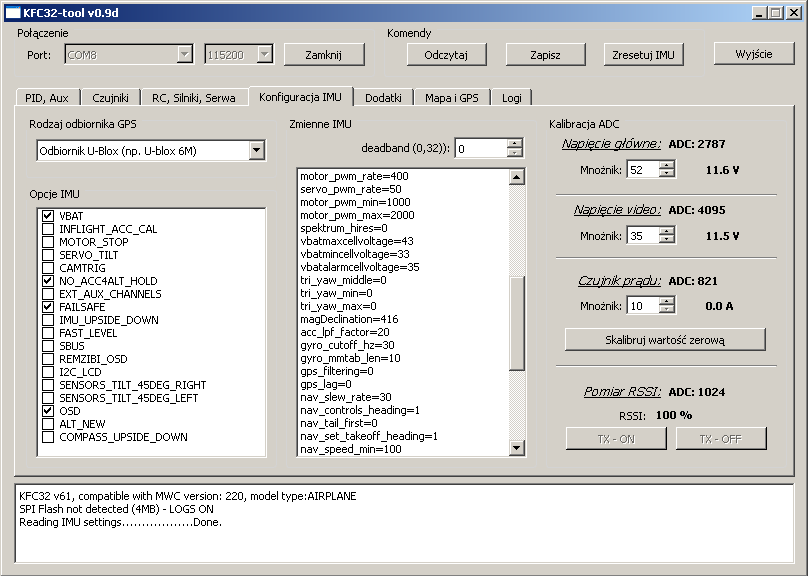
Task: Open the GPS receiver type dropdown
Action: tap(257, 150)
